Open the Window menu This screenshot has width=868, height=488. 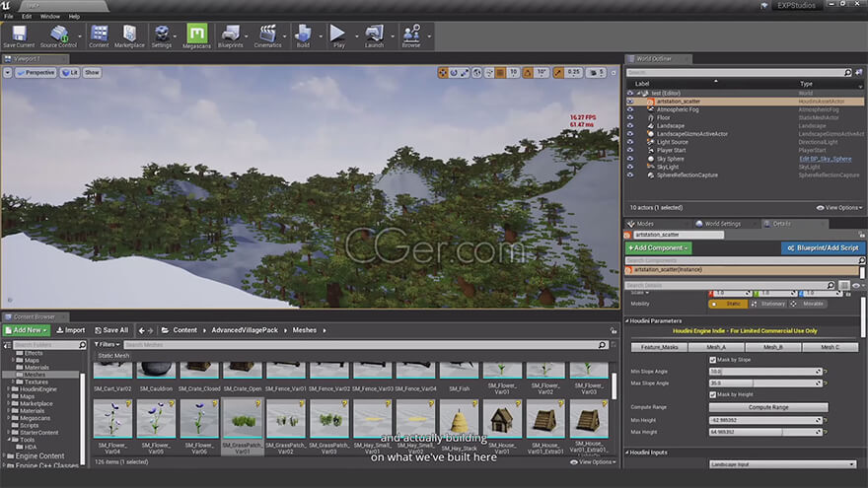pos(50,17)
